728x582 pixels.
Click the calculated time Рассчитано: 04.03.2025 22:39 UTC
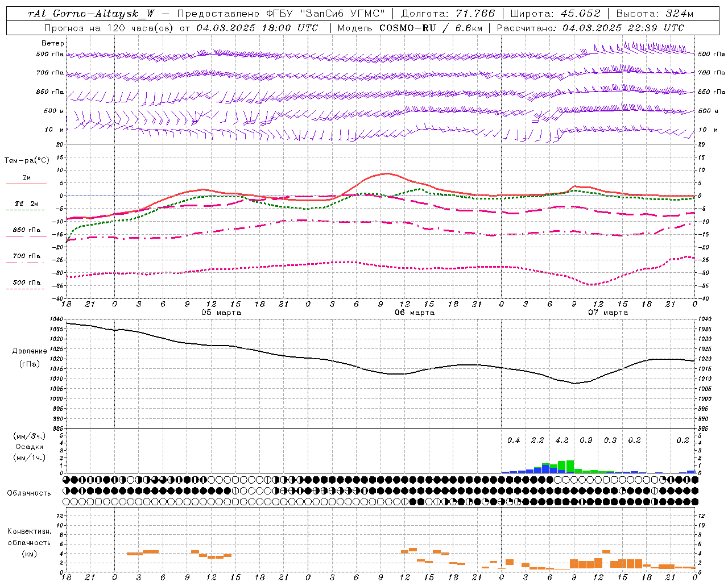[x=590, y=28]
